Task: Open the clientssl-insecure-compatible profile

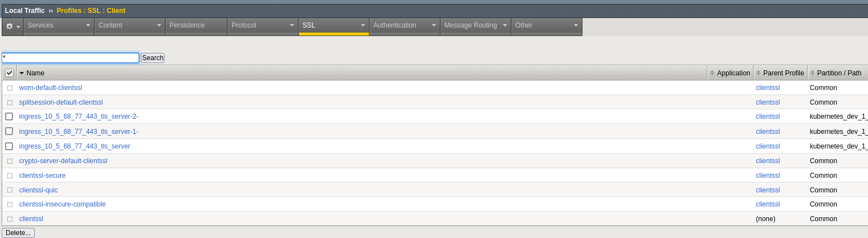Action: [x=63, y=204]
